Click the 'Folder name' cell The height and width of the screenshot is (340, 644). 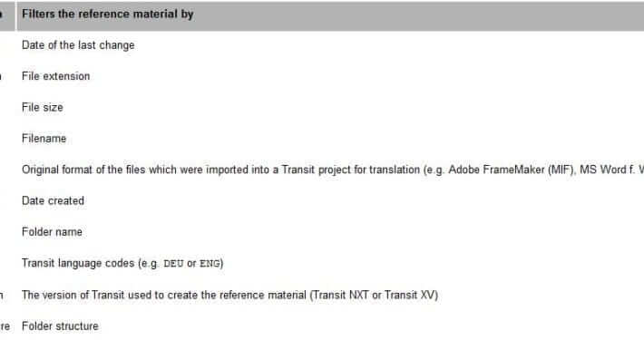(53, 232)
